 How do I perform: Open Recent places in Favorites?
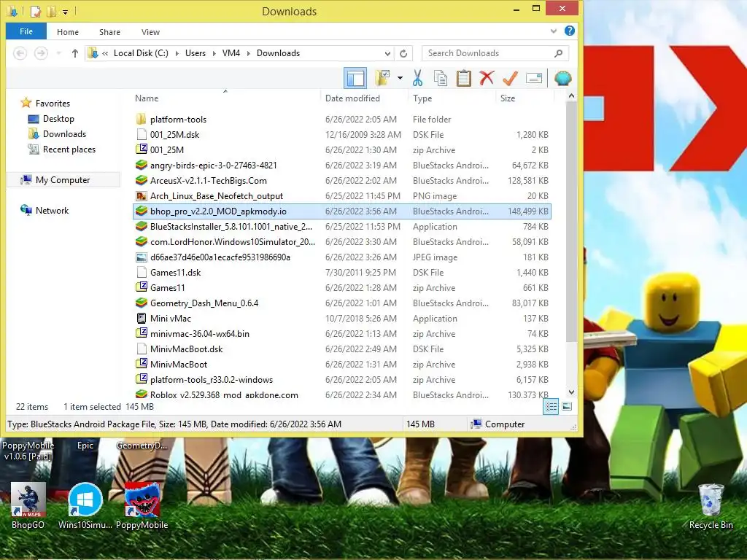point(69,149)
